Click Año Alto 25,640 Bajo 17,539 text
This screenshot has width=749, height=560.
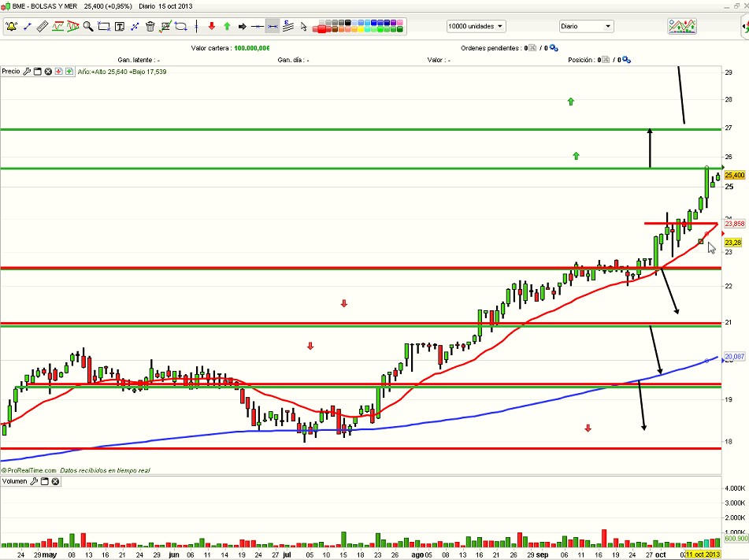122,72
